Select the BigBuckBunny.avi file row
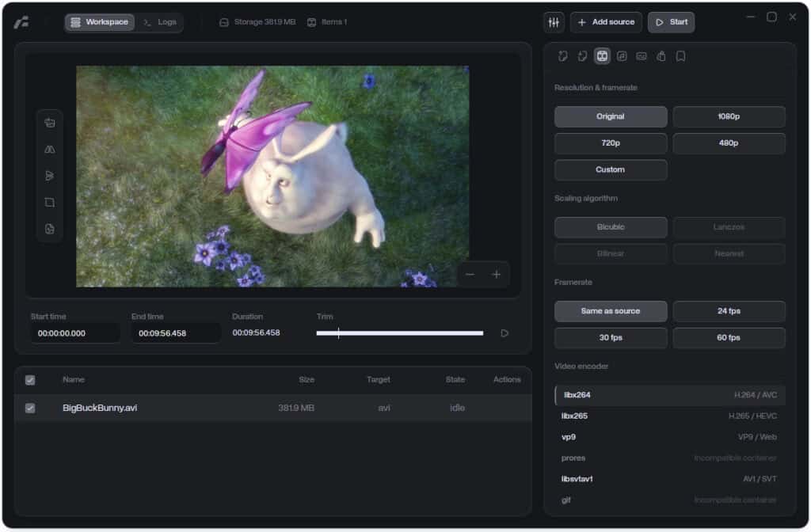 273,408
